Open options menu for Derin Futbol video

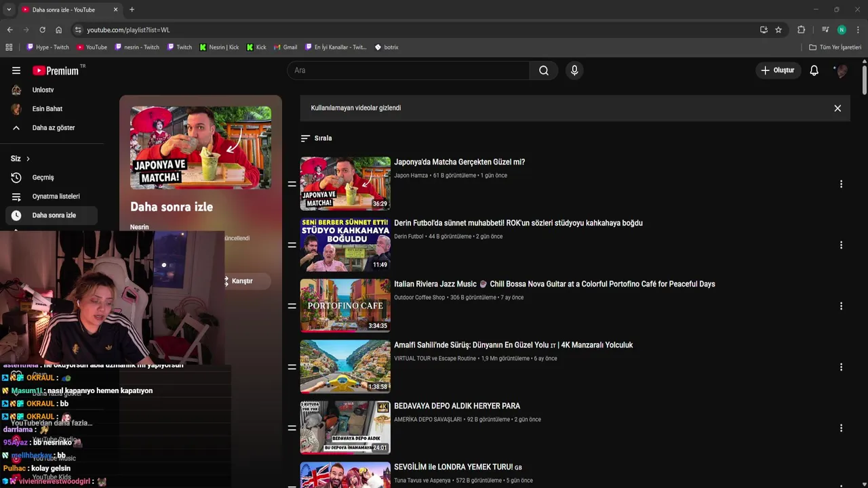(841, 245)
